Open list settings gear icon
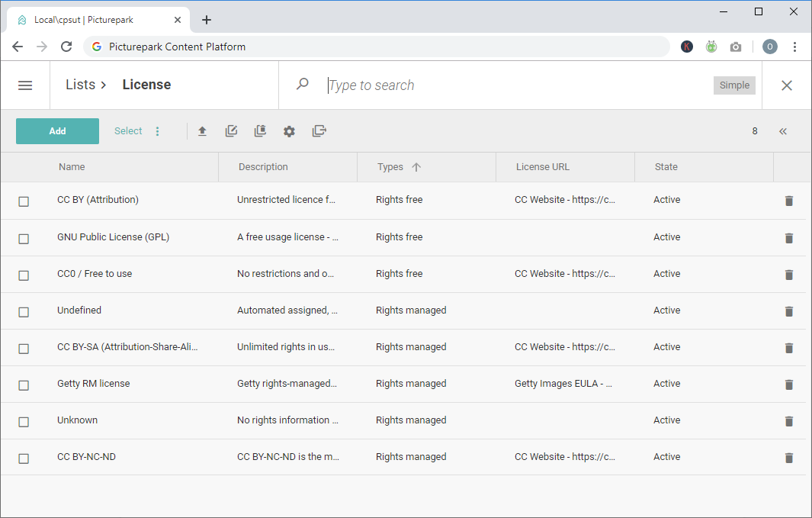The width and height of the screenshot is (812, 518). (x=289, y=131)
